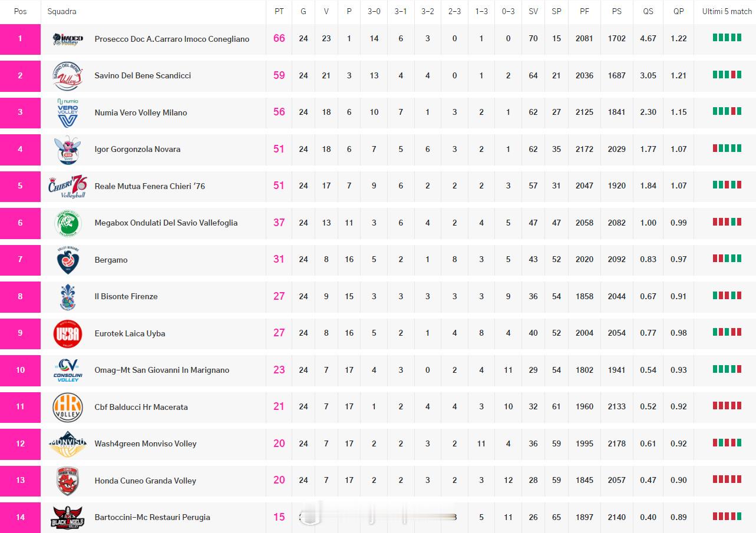Select the PF points-scored header
Screen dimensions: 756x533
pos(585,11)
